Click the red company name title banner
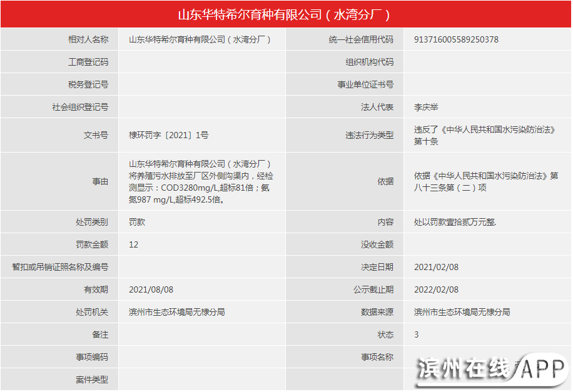 click(286, 14)
